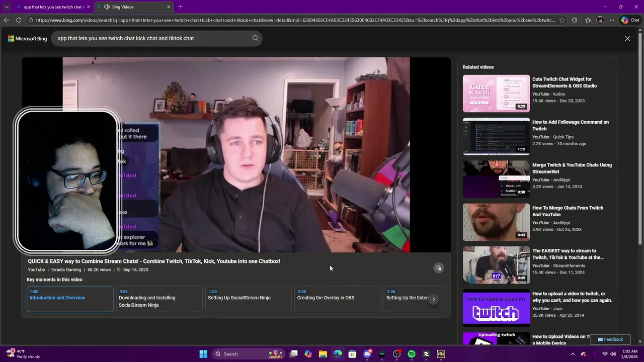Open 'Cute Twitch Chat Widget for StreamElements' title
The height and width of the screenshot is (362, 644).
point(565,82)
